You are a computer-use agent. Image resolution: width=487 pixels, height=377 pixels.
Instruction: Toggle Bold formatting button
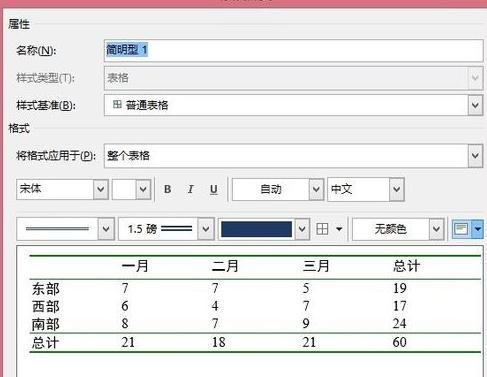(168, 189)
